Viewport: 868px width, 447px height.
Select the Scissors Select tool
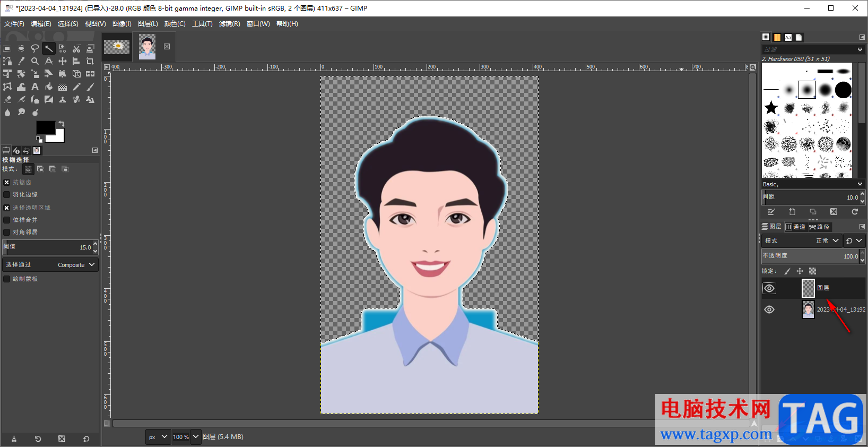76,48
